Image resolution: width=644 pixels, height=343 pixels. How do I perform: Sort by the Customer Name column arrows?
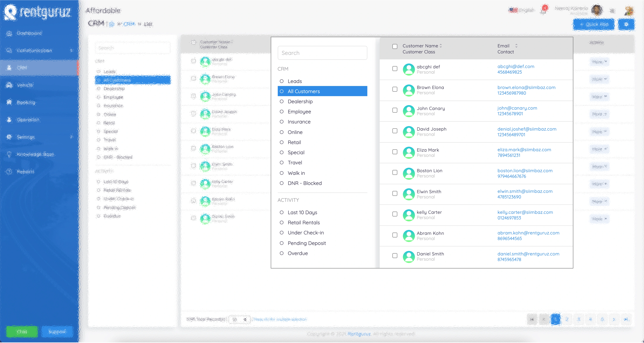point(441,46)
